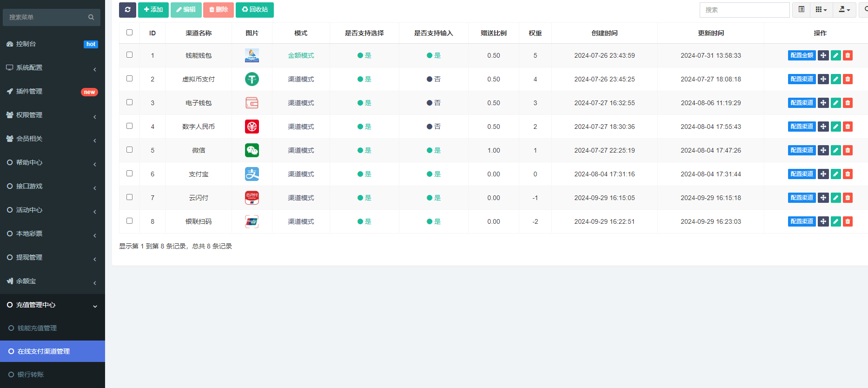Open 钱能充值管理 in the sidebar
The width and height of the screenshot is (868, 388).
[37, 328]
